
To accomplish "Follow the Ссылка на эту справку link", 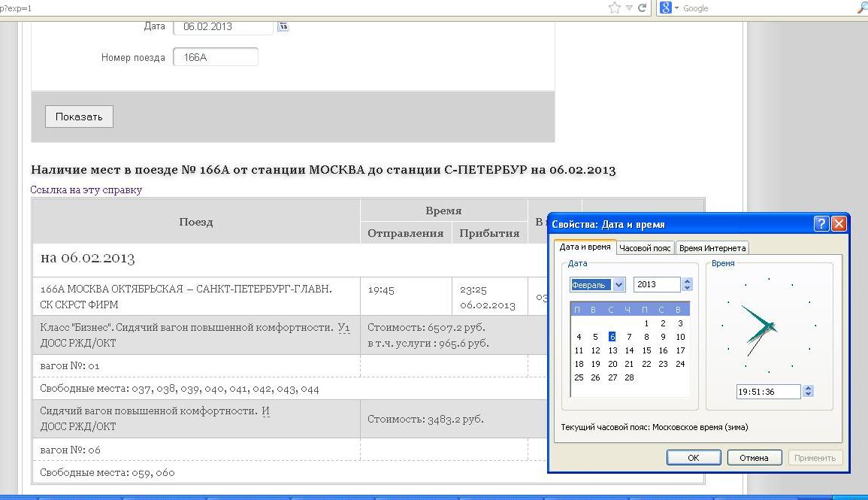I will pyautogui.click(x=86, y=189).
